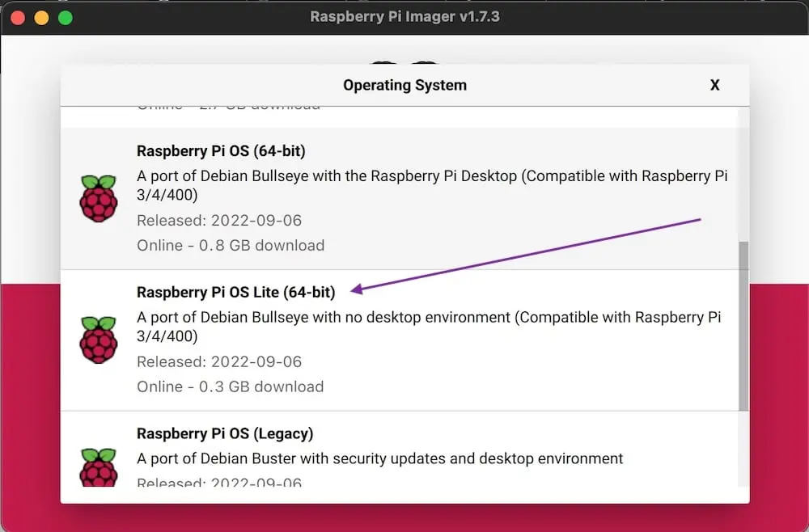The image size is (809, 532).
Task: Click Debian Bullseye with Raspberry Pi Desktop description
Action: point(432,185)
